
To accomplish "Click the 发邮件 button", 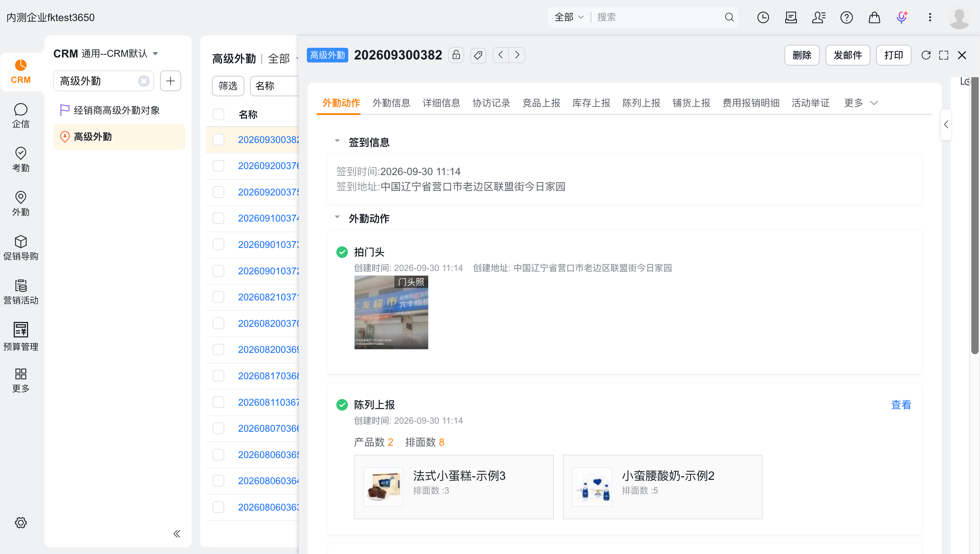I will [848, 55].
